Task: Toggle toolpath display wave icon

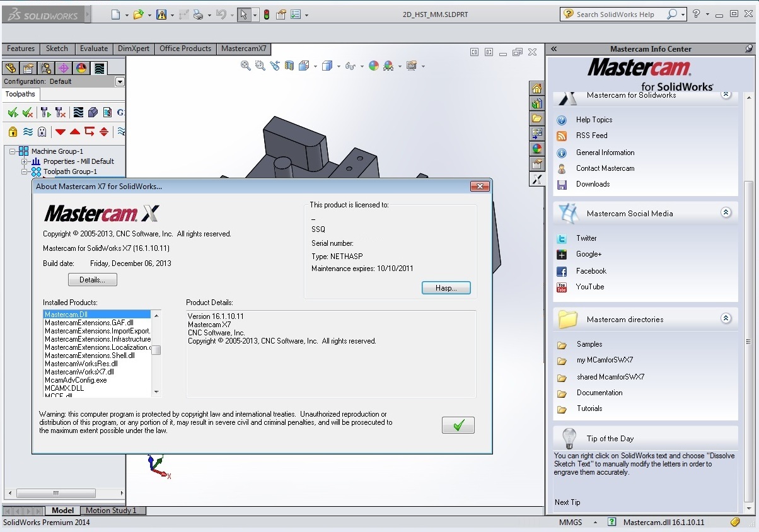Action: 28,132
